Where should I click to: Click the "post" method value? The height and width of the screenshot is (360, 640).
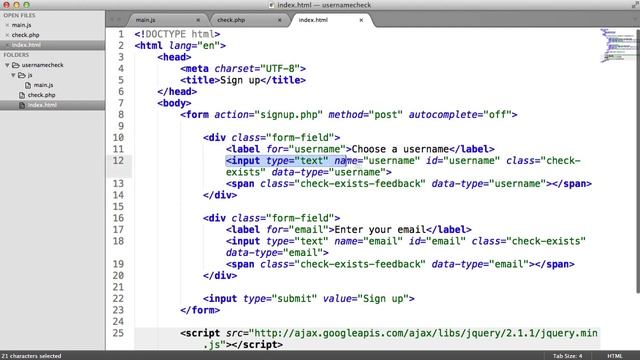coord(386,115)
